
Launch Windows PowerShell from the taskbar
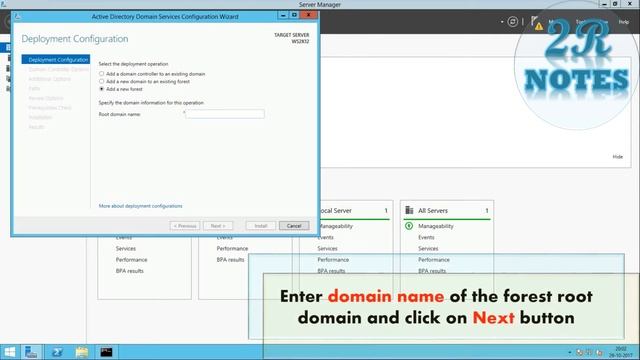coord(57,352)
